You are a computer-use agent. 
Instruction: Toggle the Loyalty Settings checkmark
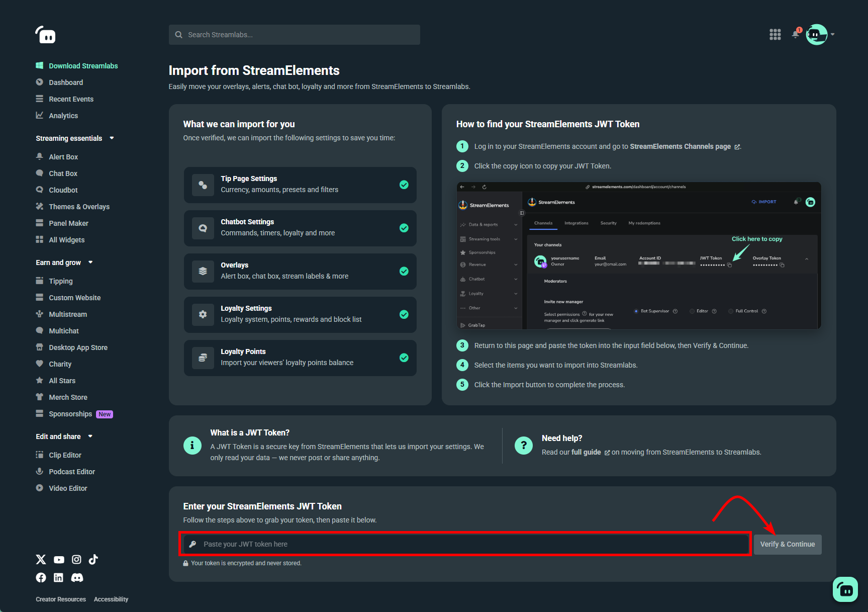(404, 314)
